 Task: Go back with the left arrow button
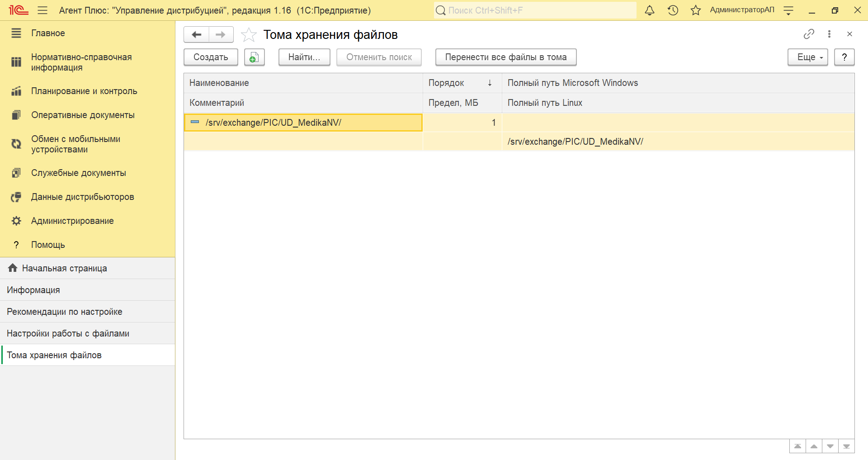pos(196,34)
